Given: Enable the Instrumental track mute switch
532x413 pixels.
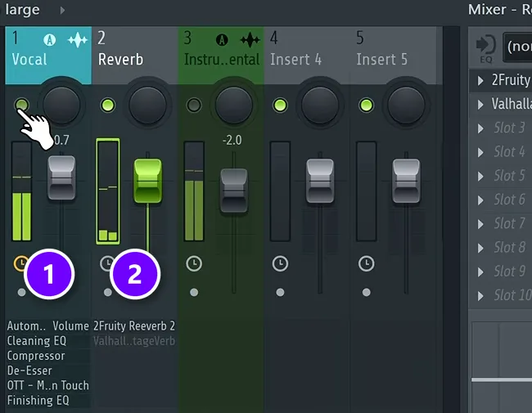Looking at the screenshot, I should pos(194,105).
